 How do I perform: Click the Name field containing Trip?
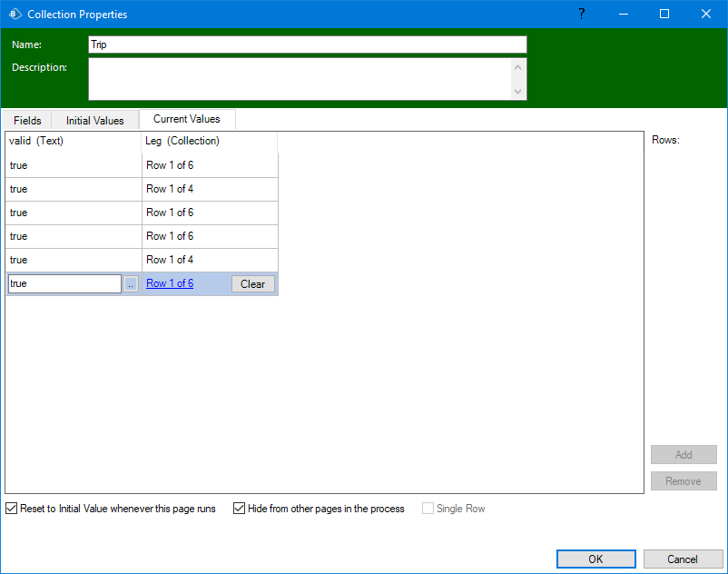307,45
